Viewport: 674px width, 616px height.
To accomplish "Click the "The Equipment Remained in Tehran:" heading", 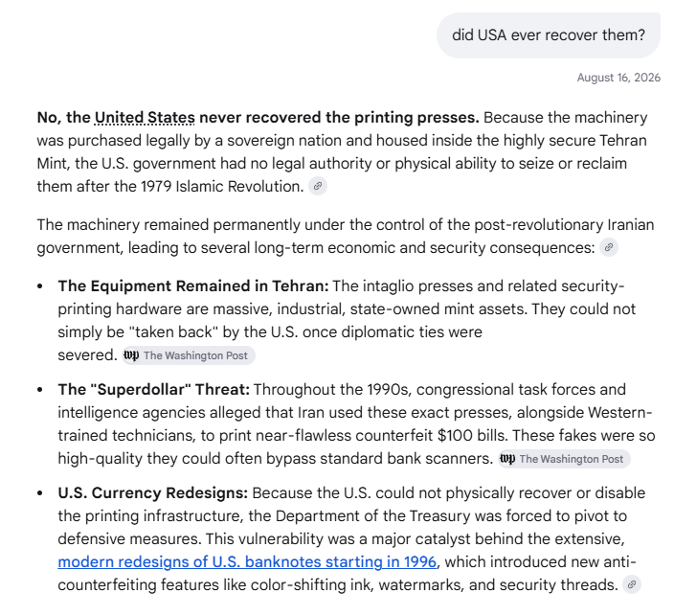I will pyautogui.click(x=193, y=286).
